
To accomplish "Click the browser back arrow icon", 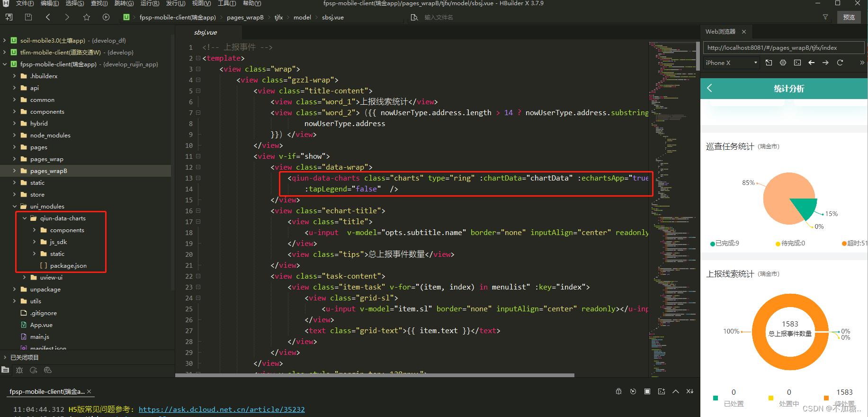I will [x=812, y=63].
